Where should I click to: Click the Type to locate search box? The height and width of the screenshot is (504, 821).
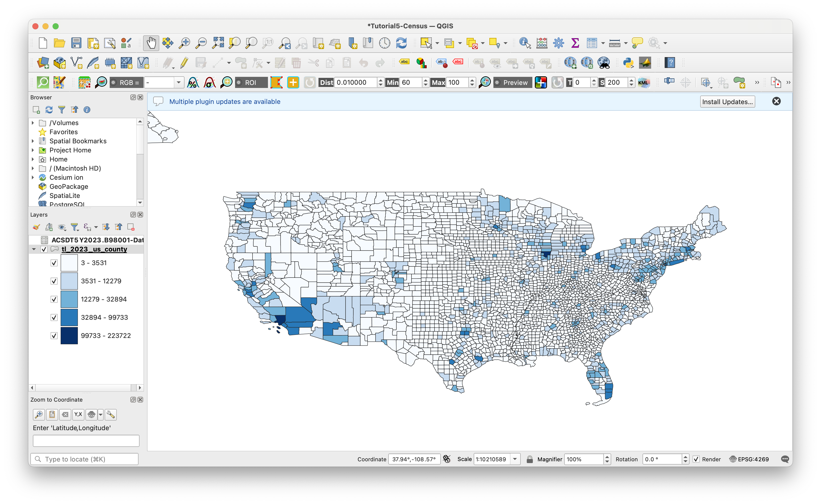point(84,459)
